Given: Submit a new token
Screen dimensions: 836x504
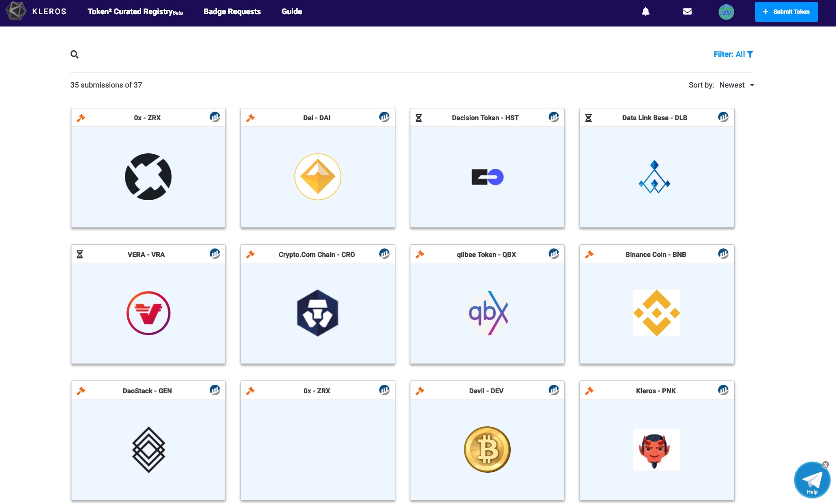Looking at the screenshot, I should pos(786,12).
